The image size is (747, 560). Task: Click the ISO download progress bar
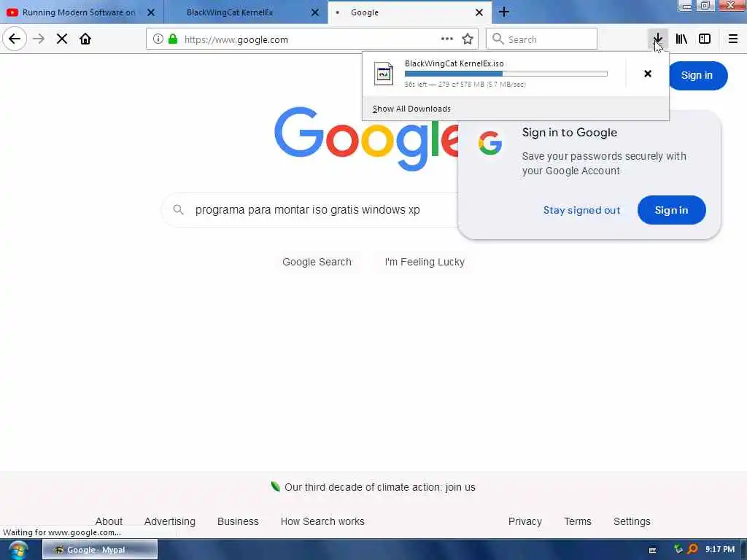(x=506, y=74)
